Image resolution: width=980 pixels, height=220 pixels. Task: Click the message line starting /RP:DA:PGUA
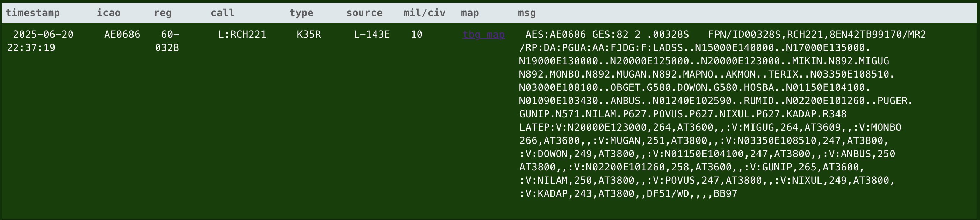click(695, 48)
